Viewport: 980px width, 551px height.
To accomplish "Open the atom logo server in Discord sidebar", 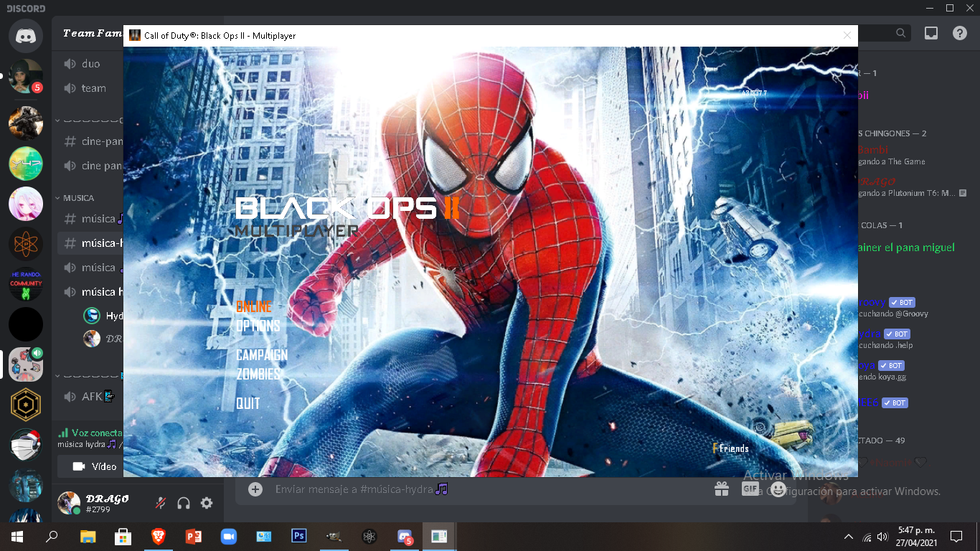I will click(x=26, y=245).
